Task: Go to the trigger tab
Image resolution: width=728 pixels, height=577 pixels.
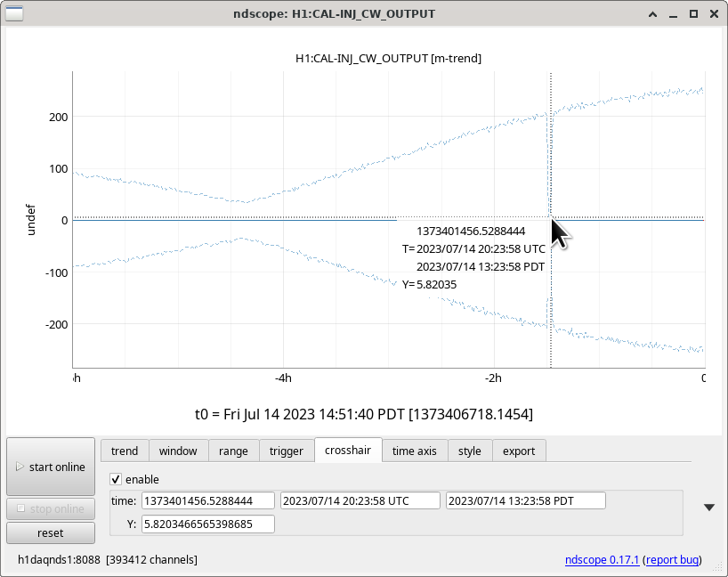Action: point(287,451)
